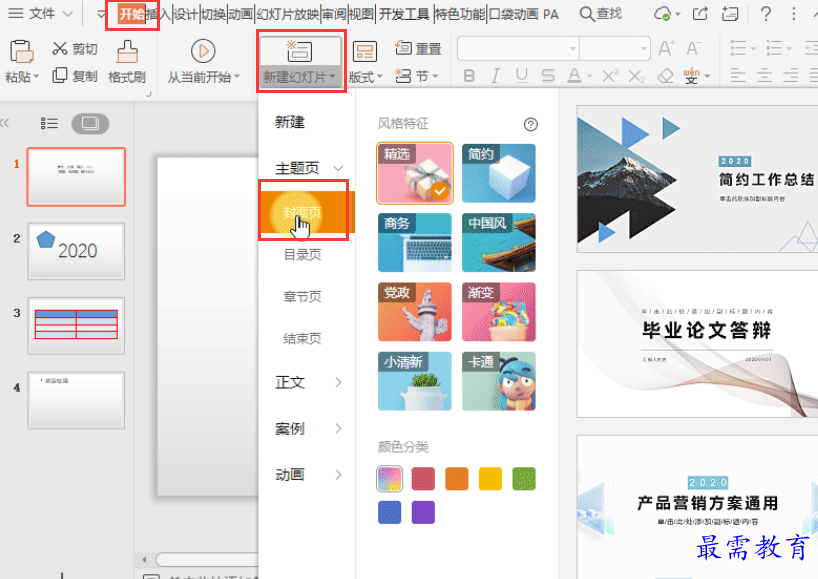Align text left
Screen dimensions: 818x579
click(x=738, y=76)
